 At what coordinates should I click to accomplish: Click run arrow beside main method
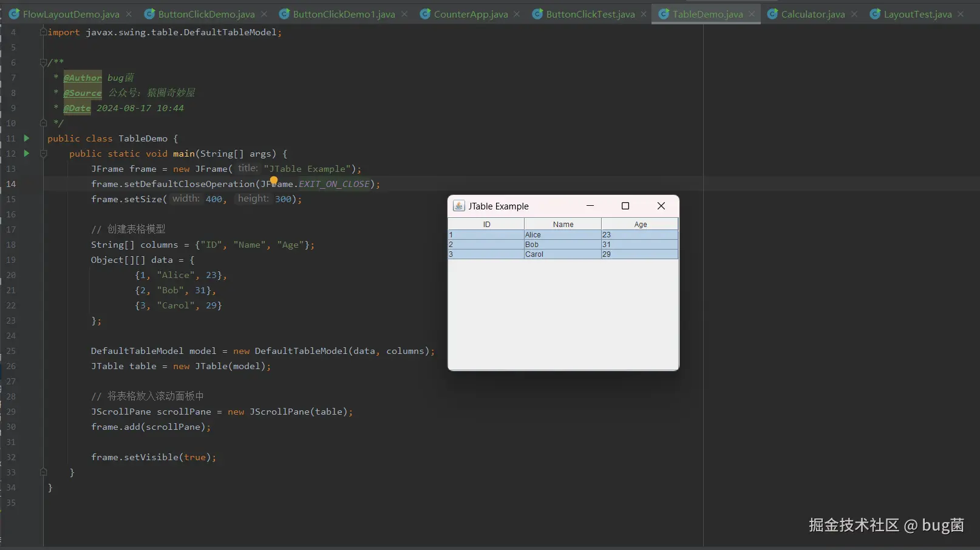point(26,154)
